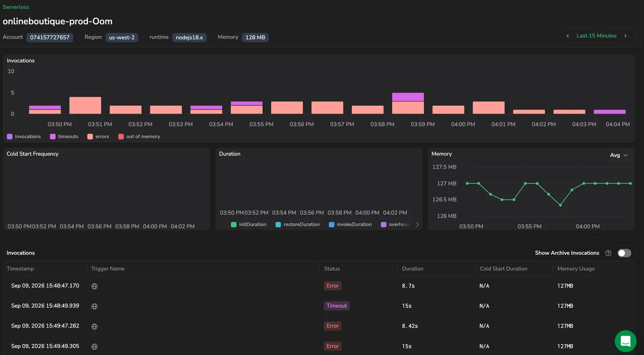Click the globe trigger icon for 15:49:49.305 row
Viewport: 644px width, 355px height.
pos(95,347)
